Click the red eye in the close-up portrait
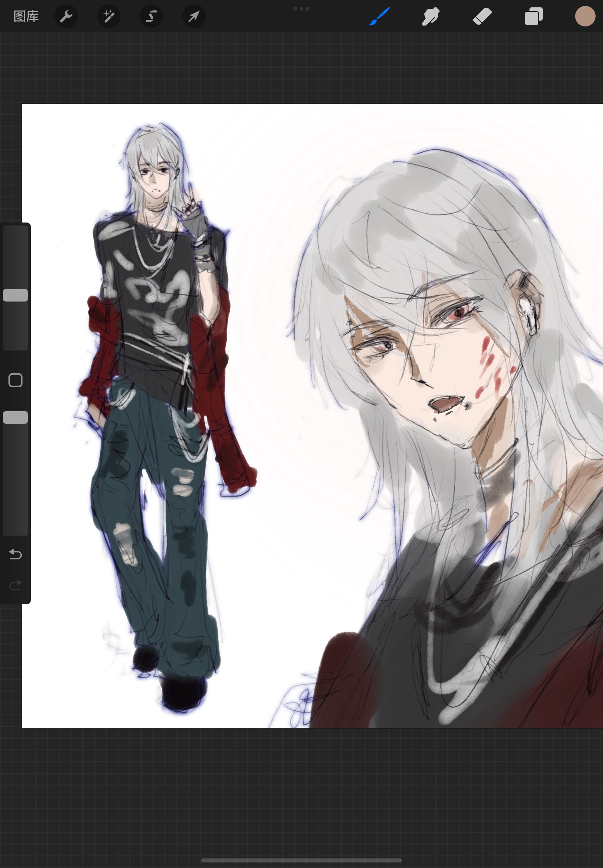Screen dimensions: 603x868 pyautogui.click(x=459, y=312)
